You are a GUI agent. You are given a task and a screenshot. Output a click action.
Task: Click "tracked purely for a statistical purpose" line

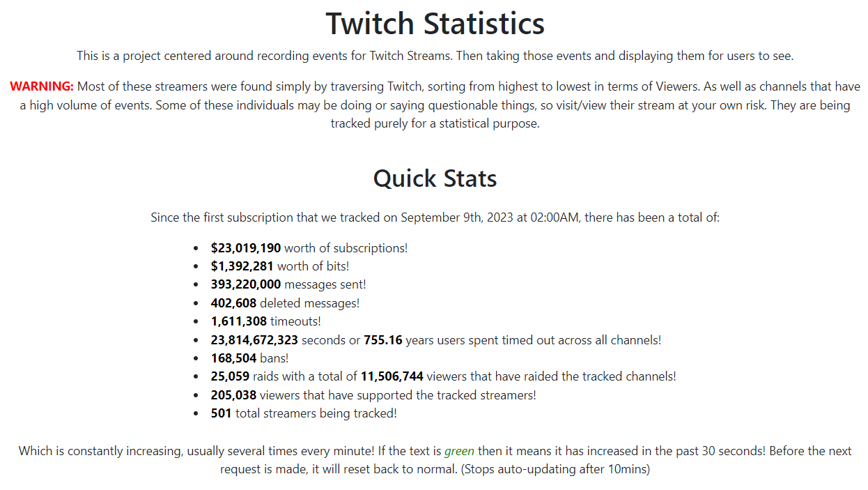tap(435, 124)
